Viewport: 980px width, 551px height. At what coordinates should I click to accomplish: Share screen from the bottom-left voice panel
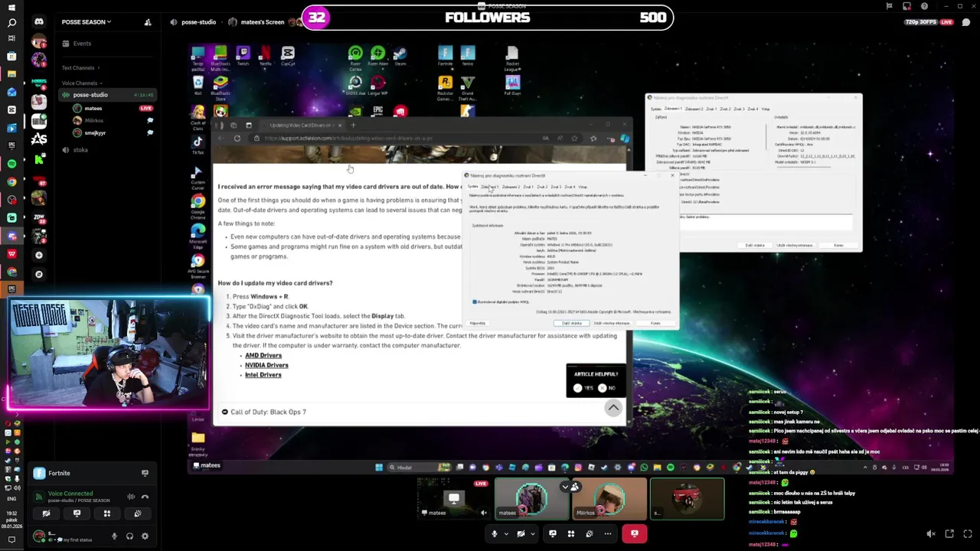coord(77,514)
